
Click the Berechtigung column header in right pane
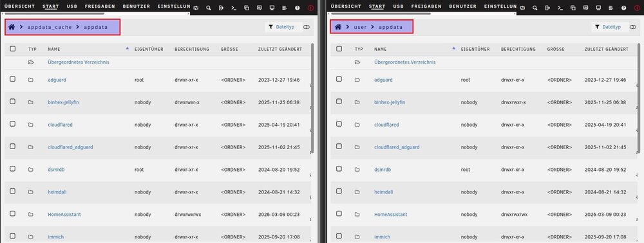tap(518, 49)
